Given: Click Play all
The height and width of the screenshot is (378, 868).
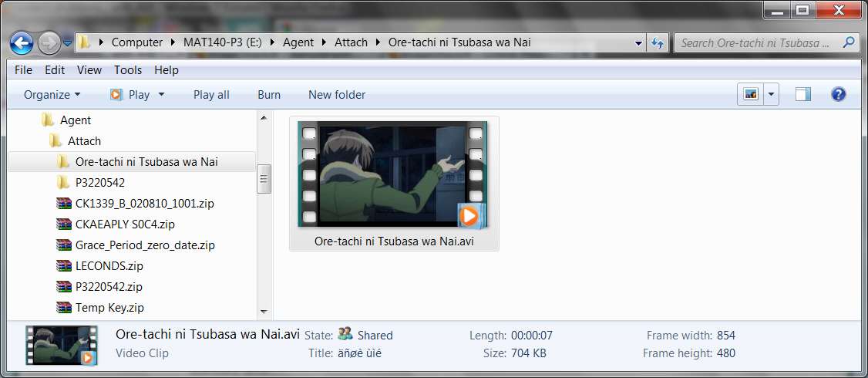Looking at the screenshot, I should [x=211, y=95].
